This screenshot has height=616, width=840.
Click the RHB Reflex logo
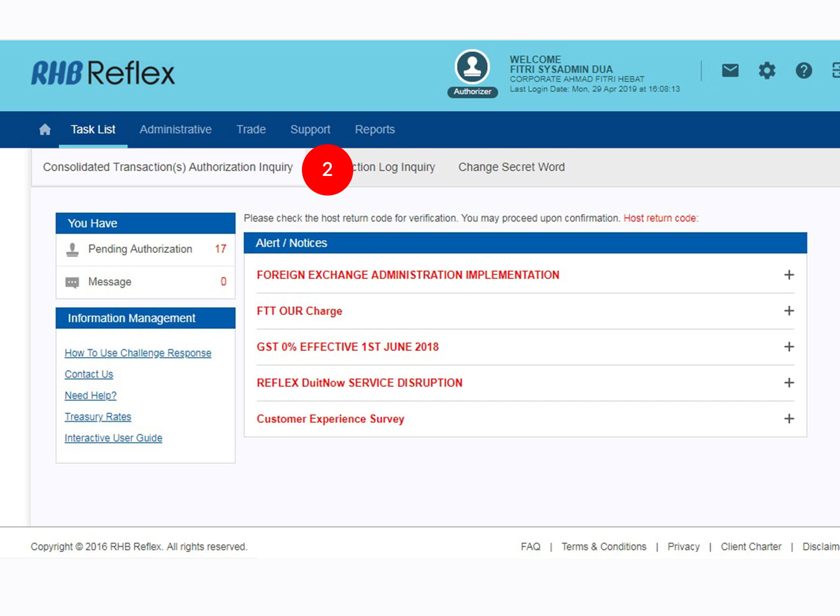pyautogui.click(x=103, y=73)
